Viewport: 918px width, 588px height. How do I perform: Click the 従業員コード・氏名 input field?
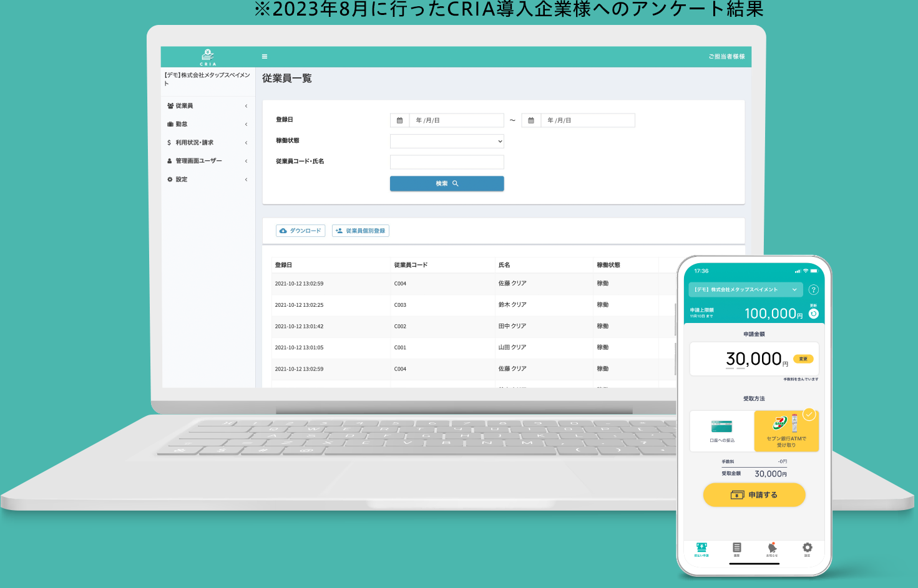coord(447,162)
